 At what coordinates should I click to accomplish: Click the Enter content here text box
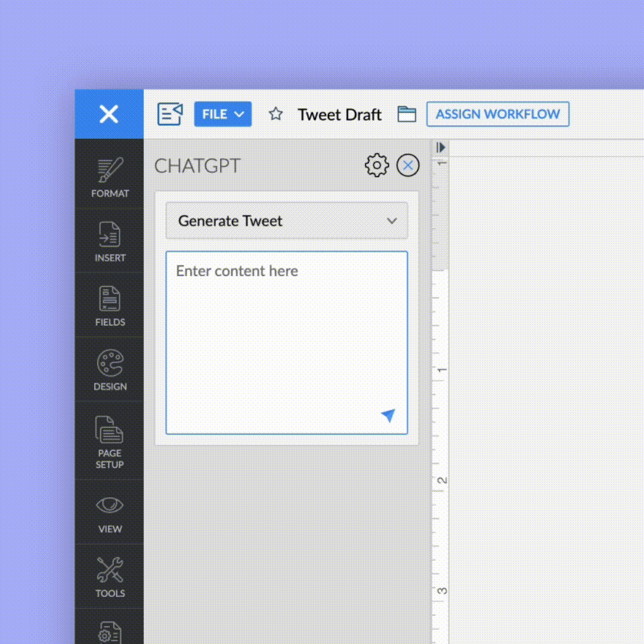click(287, 342)
